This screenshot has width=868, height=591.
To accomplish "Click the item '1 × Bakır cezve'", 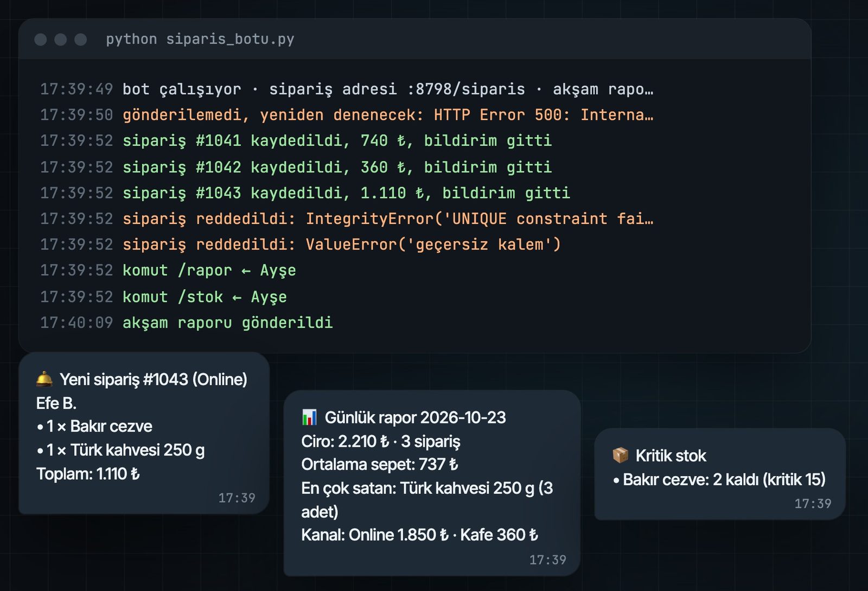I will 94,427.
